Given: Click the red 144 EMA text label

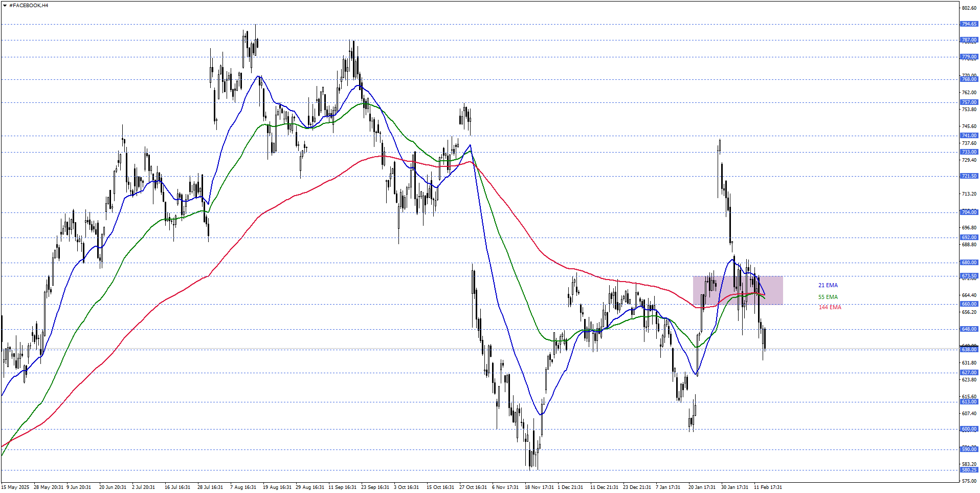Looking at the screenshot, I should tap(830, 308).
